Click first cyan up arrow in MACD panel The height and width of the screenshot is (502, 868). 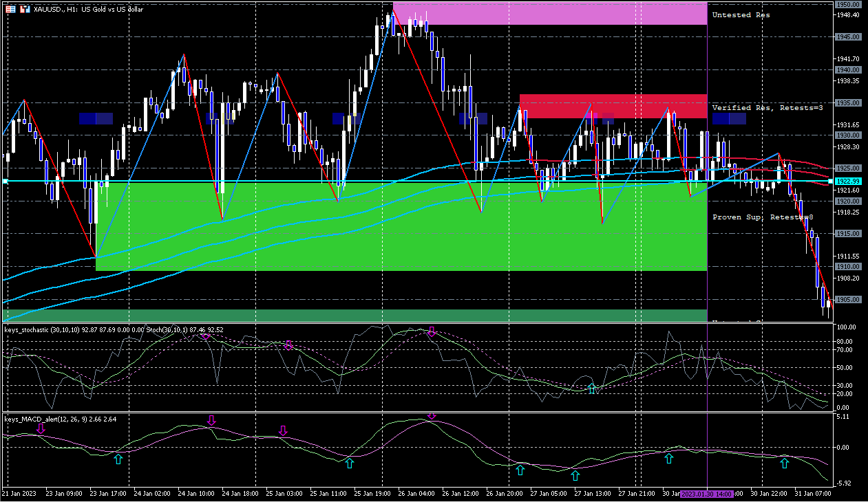(x=118, y=459)
